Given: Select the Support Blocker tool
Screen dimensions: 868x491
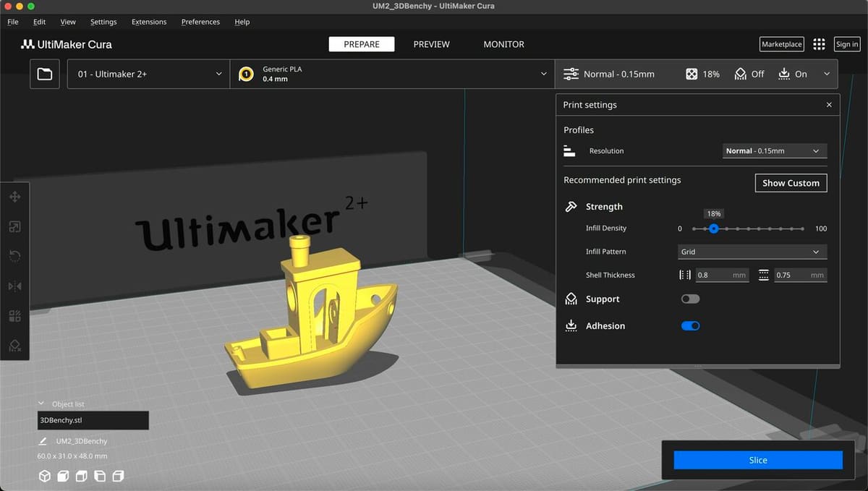Looking at the screenshot, I should pos(14,346).
